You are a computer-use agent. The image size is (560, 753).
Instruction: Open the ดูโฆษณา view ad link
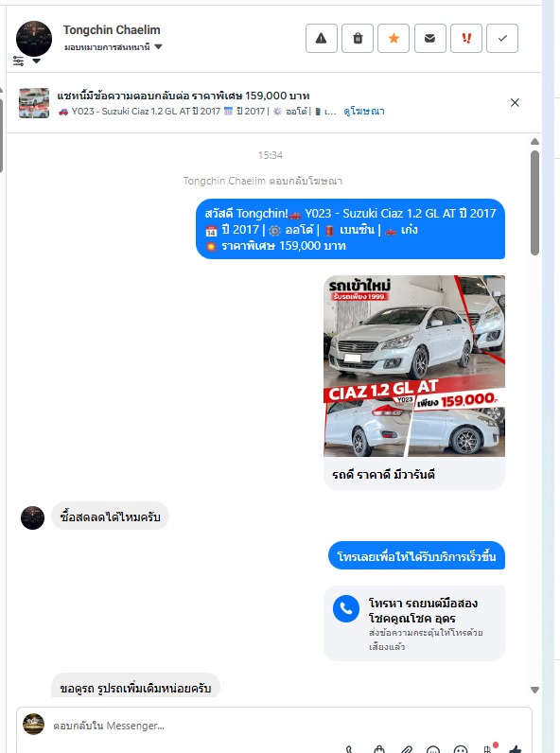pyautogui.click(x=363, y=112)
